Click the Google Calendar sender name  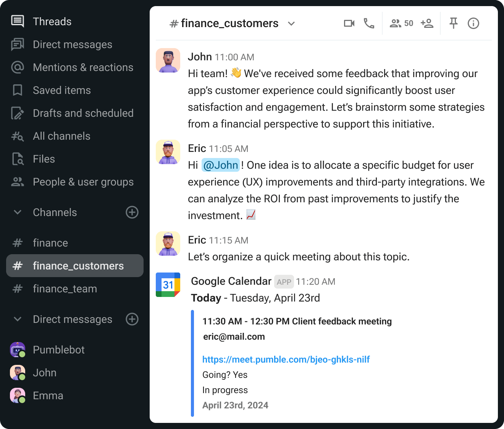point(231,281)
